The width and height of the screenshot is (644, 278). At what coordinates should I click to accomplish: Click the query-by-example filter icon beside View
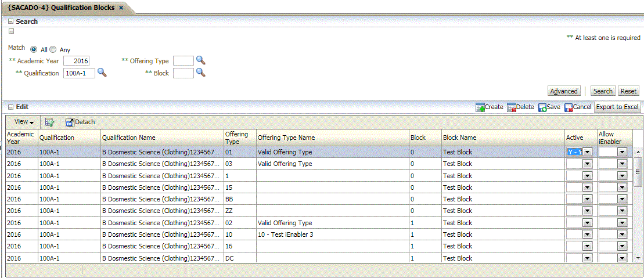click(x=50, y=122)
